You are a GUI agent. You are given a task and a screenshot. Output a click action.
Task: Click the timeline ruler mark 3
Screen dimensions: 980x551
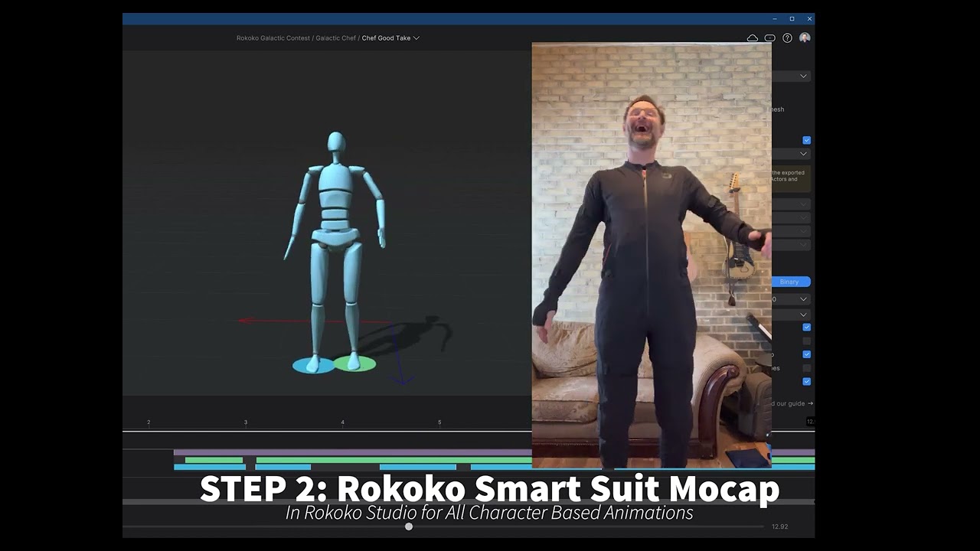click(246, 422)
